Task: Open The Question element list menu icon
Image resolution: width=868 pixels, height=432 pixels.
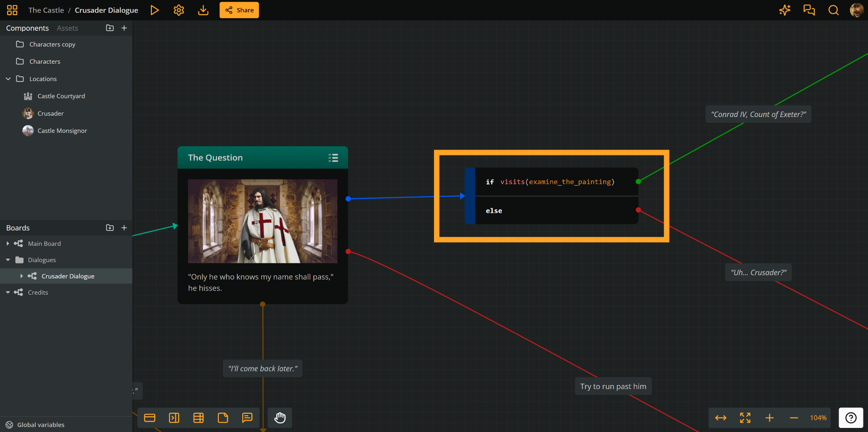Action: [333, 158]
